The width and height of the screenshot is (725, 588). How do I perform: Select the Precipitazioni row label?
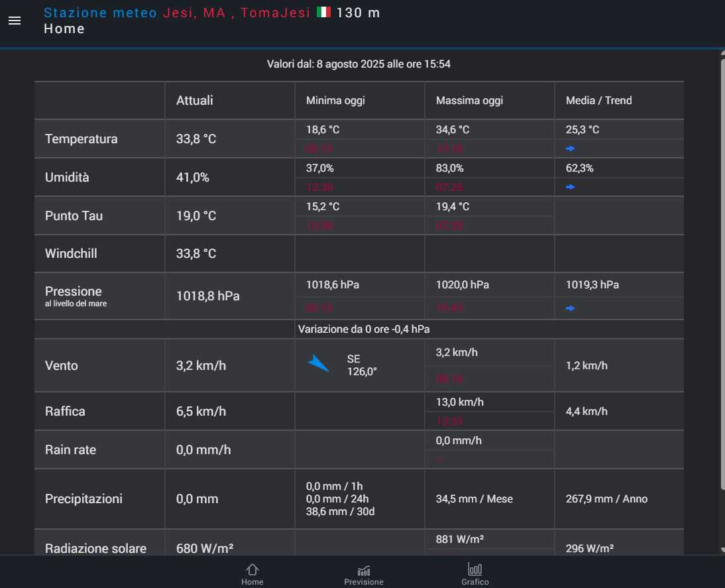coord(84,499)
